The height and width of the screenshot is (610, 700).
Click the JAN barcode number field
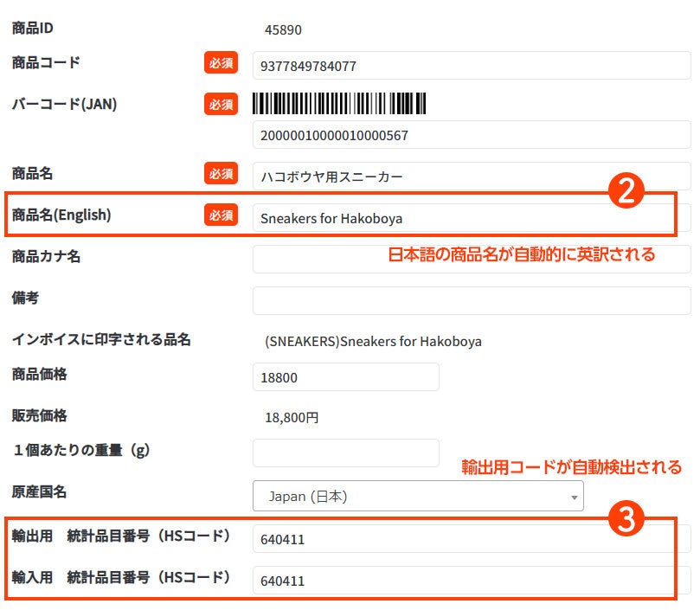tap(471, 135)
